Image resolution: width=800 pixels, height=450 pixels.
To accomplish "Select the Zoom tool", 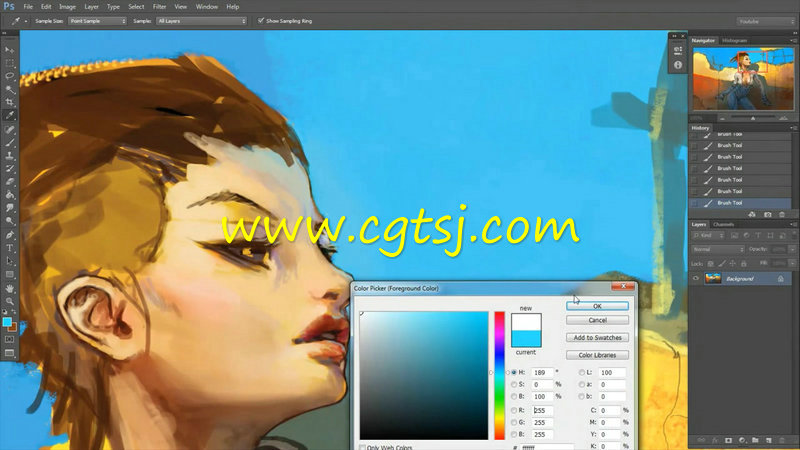I will click(x=9, y=302).
